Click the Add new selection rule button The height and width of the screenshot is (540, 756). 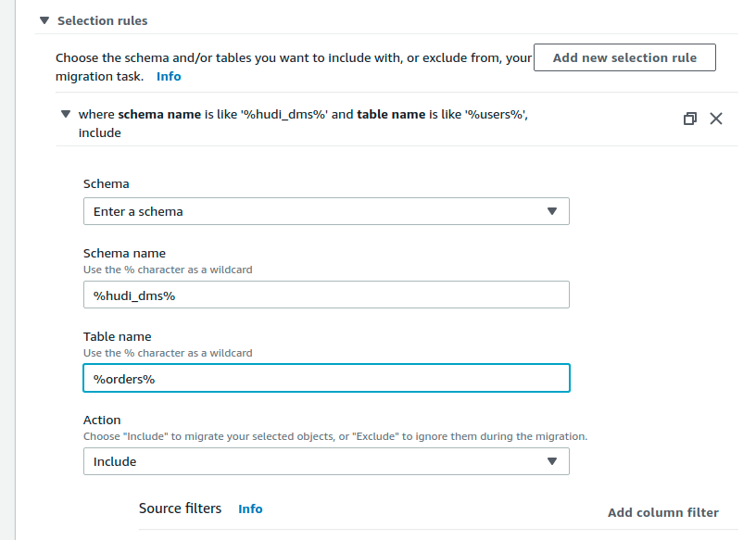(624, 57)
